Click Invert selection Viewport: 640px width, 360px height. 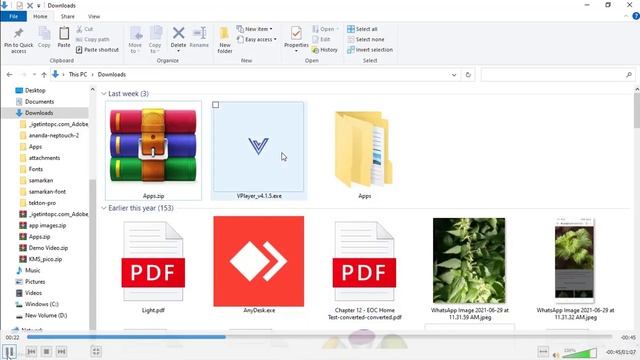point(370,50)
